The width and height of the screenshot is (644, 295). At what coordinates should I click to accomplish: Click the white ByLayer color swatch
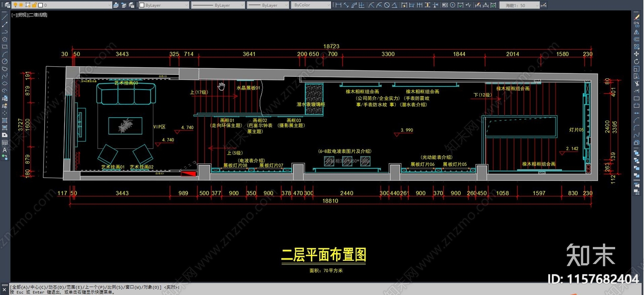[142, 5]
